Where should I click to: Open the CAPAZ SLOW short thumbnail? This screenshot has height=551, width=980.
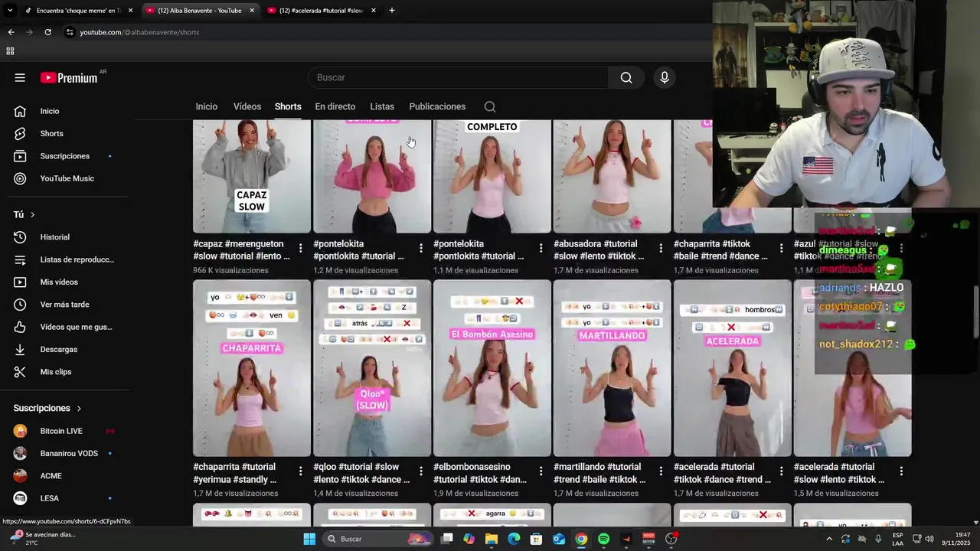click(x=252, y=176)
